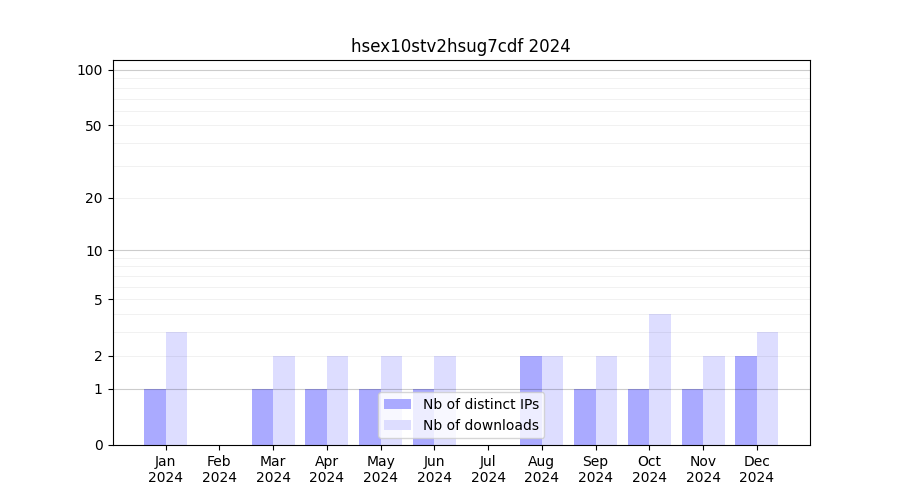Select the April 2024 downloads bar

point(337,400)
